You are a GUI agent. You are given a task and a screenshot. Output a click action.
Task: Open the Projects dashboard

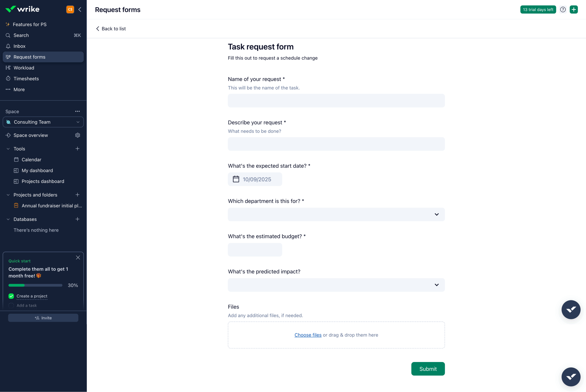click(43, 181)
